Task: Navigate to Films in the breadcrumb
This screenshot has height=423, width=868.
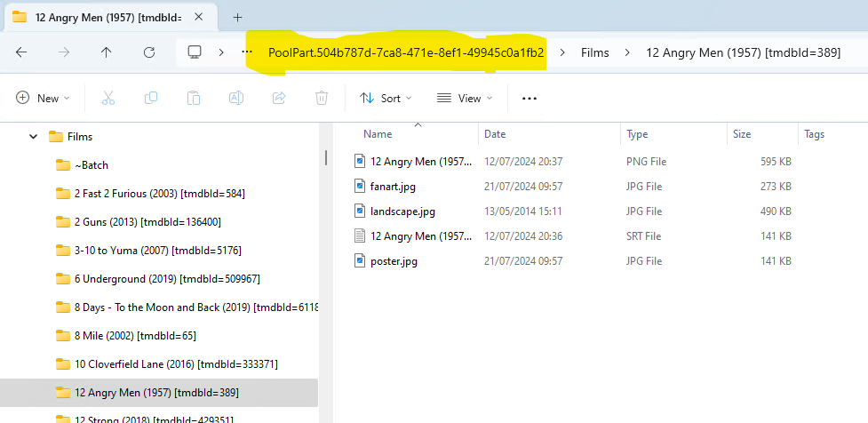Action: tap(594, 52)
